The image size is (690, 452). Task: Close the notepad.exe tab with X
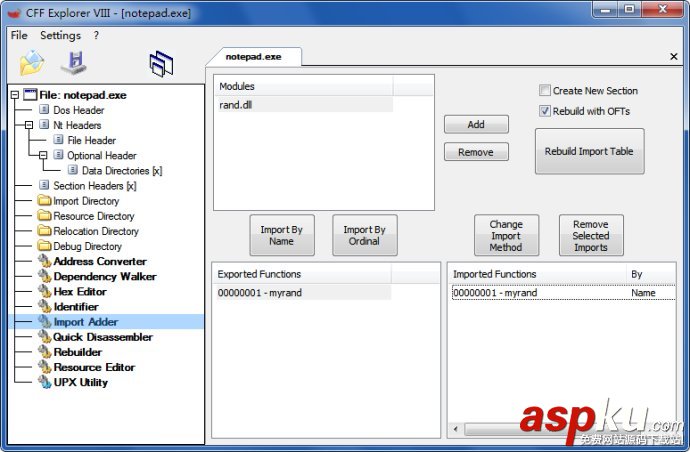point(673,56)
